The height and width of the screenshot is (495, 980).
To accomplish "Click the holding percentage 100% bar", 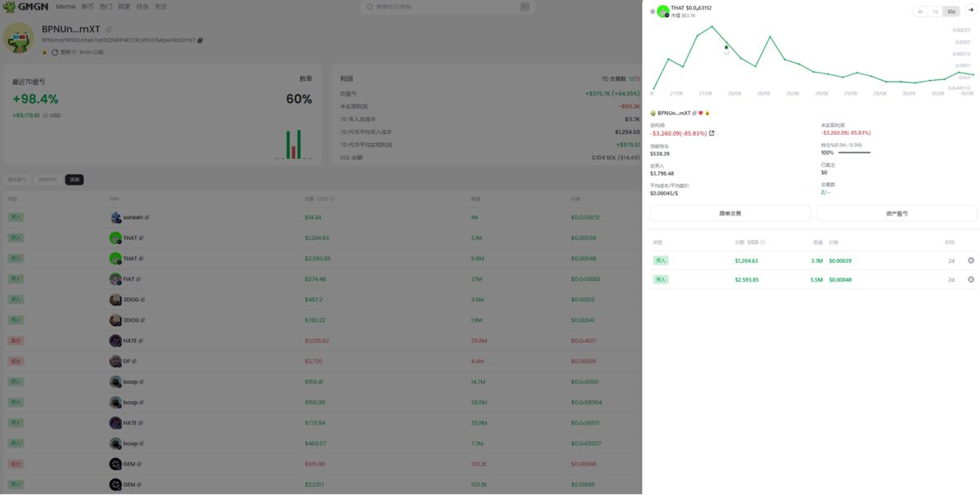I will pyautogui.click(x=854, y=153).
